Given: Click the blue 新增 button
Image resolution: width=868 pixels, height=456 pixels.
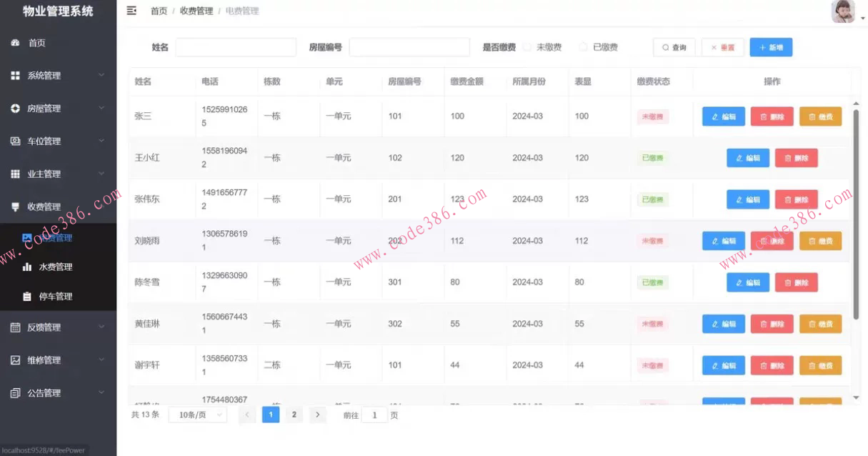Looking at the screenshot, I should click(770, 47).
